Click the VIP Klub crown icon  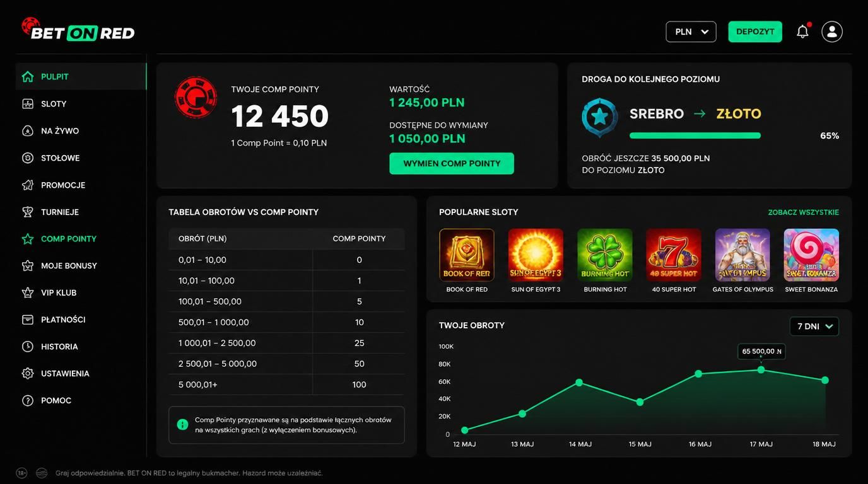[28, 293]
